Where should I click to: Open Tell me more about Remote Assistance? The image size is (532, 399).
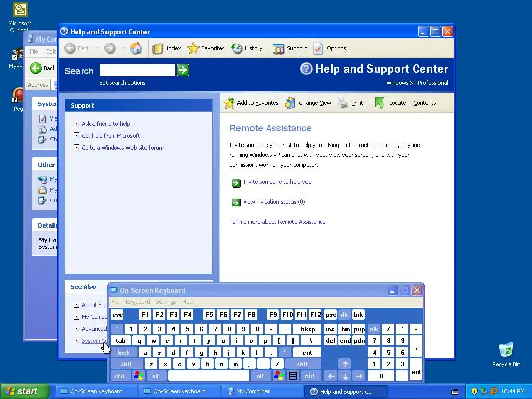click(x=277, y=222)
